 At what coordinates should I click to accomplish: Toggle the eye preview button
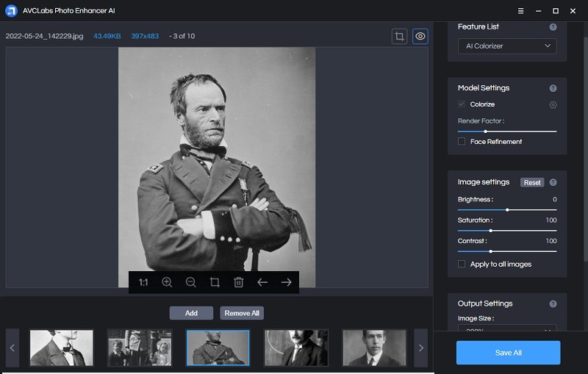(x=420, y=36)
